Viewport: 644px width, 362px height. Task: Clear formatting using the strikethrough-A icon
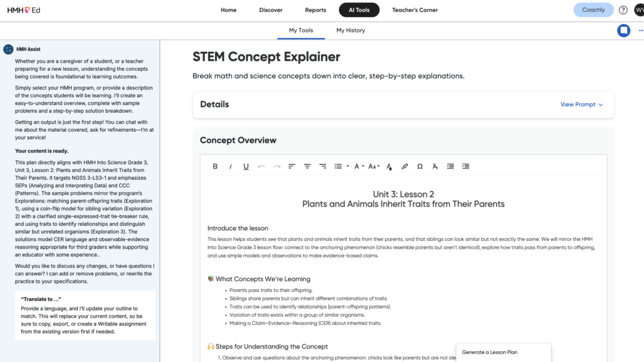point(435,166)
